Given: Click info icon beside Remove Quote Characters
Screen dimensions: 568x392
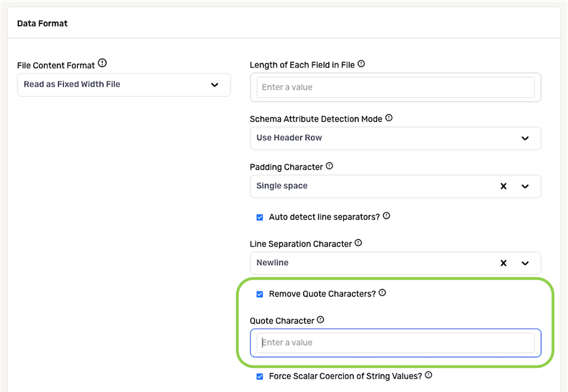Looking at the screenshot, I should tap(382, 293).
